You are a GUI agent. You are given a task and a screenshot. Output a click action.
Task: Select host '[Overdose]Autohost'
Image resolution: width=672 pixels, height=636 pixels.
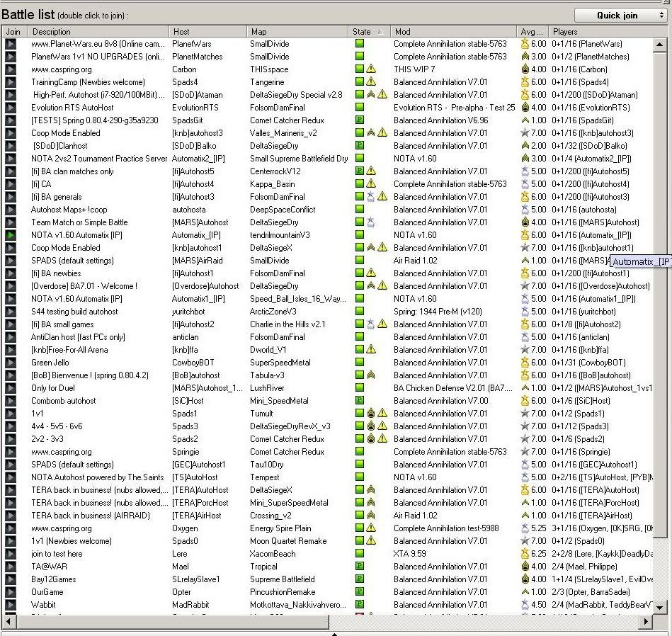205,286
